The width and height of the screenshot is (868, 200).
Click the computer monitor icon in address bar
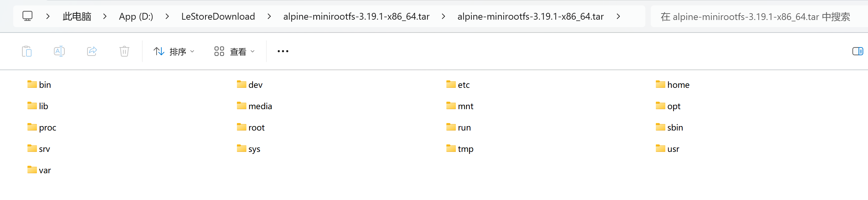(27, 16)
